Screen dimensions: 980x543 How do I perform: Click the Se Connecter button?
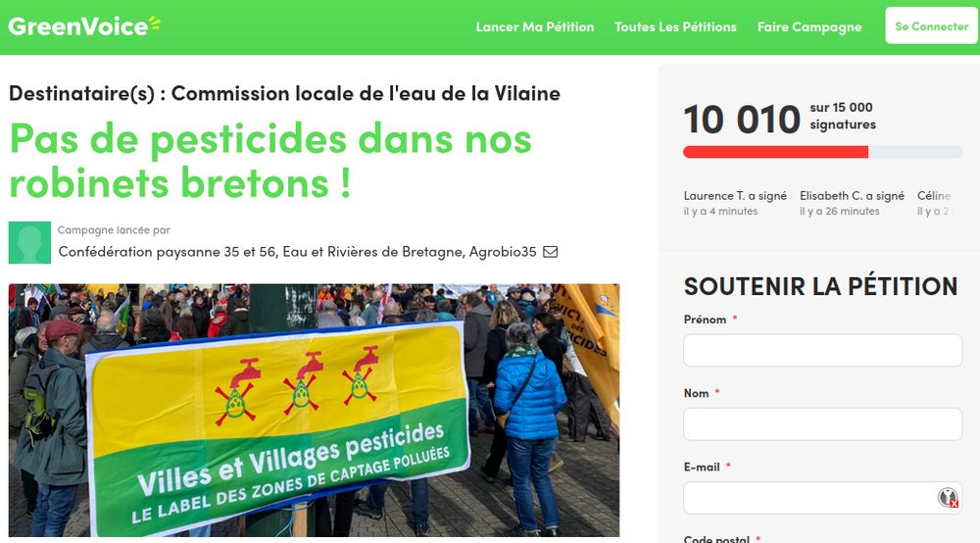931,26
